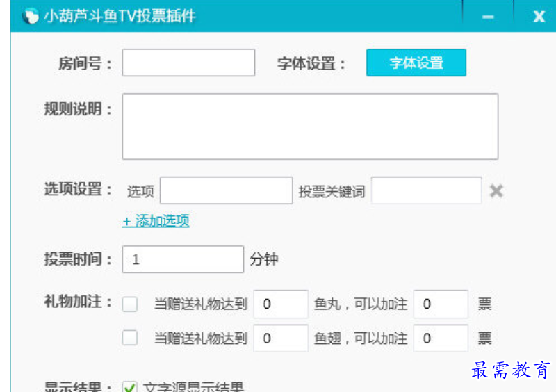The height and width of the screenshot is (392, 556).
Task: Enable the 鱼翅 gift bonus checkbox
Action: (130, 338)
